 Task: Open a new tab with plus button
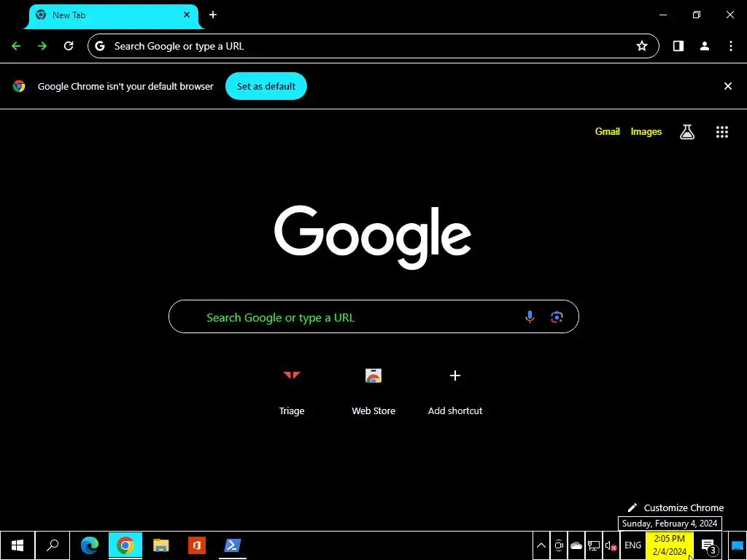click(x=213, y=15)
